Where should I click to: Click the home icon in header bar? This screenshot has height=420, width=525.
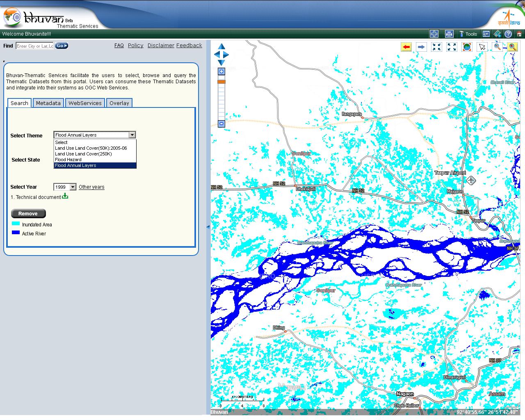519,34
